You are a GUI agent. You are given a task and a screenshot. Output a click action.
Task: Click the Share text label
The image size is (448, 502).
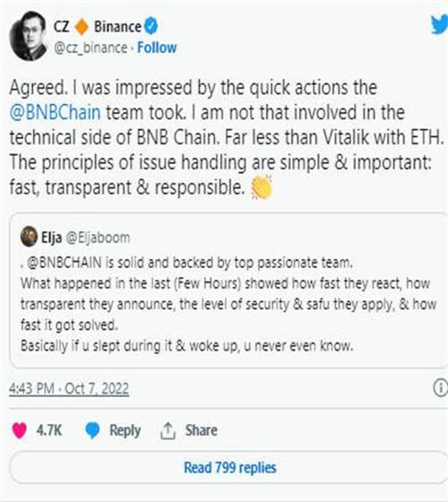[x=202, y=430]
